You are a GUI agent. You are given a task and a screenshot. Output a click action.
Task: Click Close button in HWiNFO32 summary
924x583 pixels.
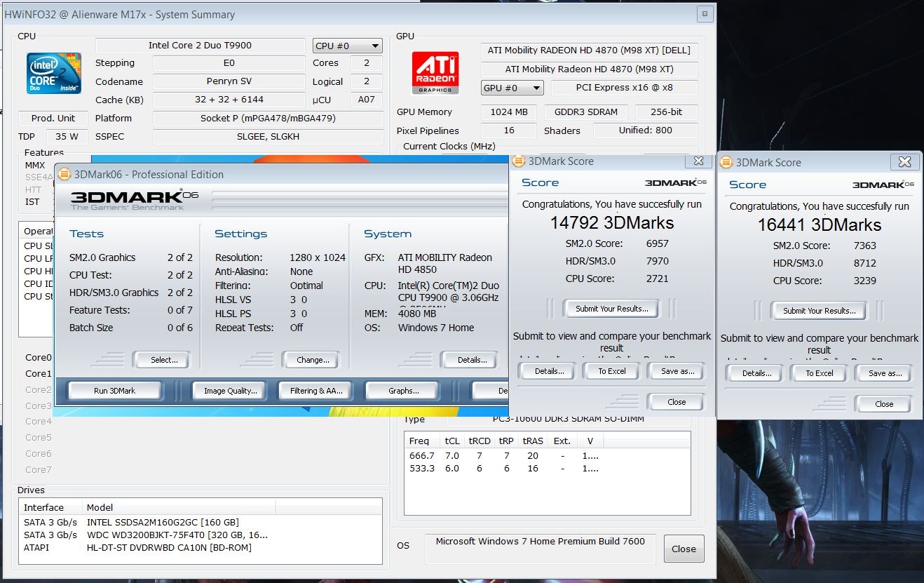(x=684, y=549)
